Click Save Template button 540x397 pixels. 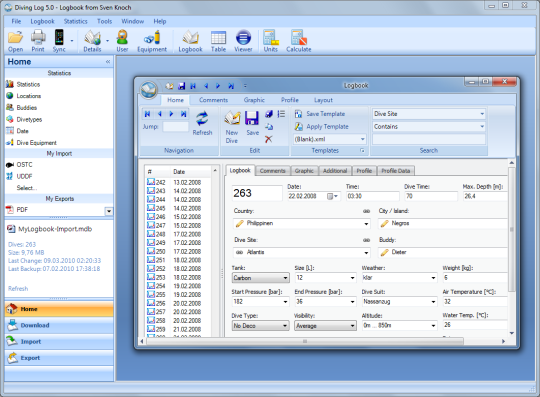320,114
